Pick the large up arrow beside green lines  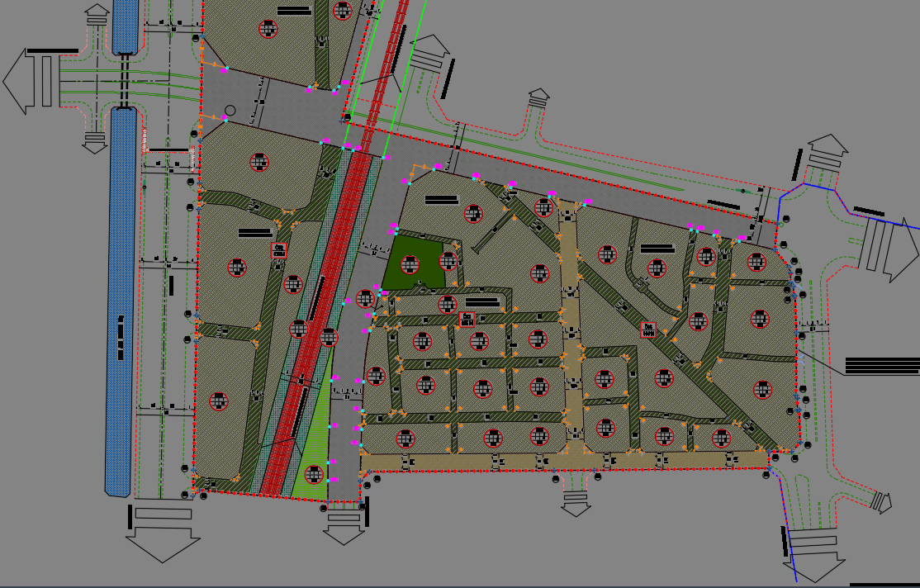[430, 54]
